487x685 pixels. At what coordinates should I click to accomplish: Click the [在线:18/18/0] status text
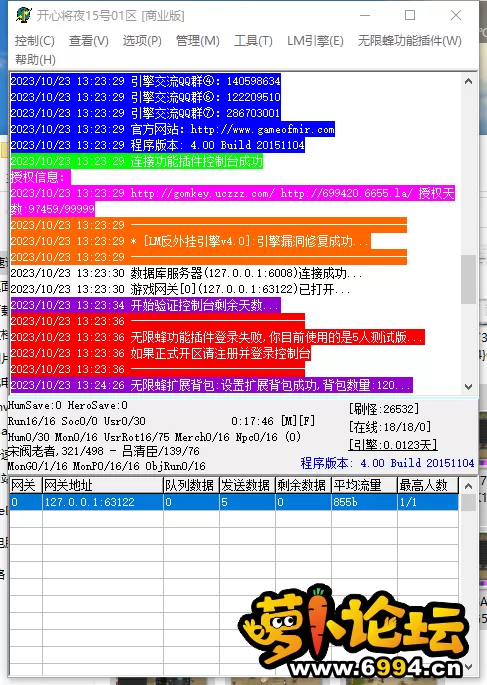tap(390, 427)
